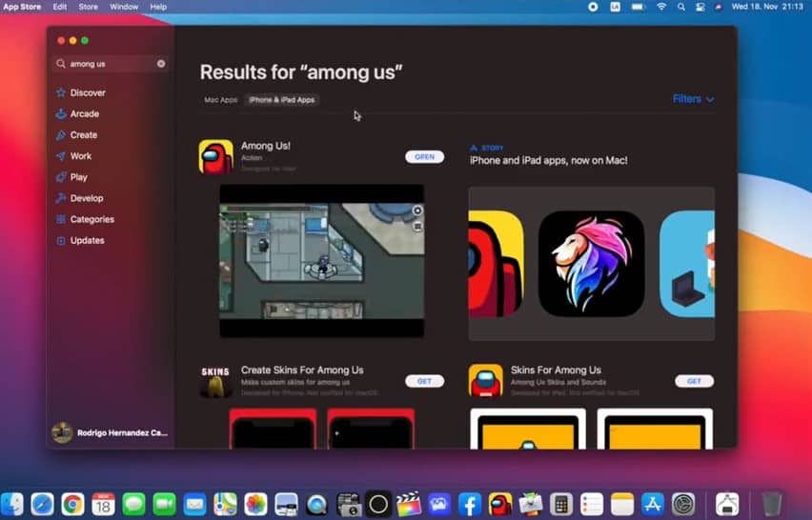Click the Among Us! app title

265,146
